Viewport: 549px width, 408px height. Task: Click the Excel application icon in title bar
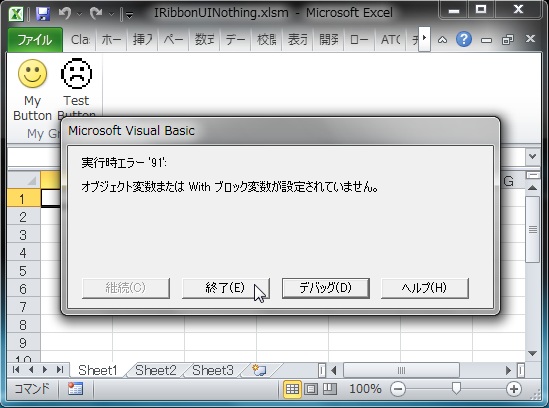pyautogui.click(x=15, y=14)
